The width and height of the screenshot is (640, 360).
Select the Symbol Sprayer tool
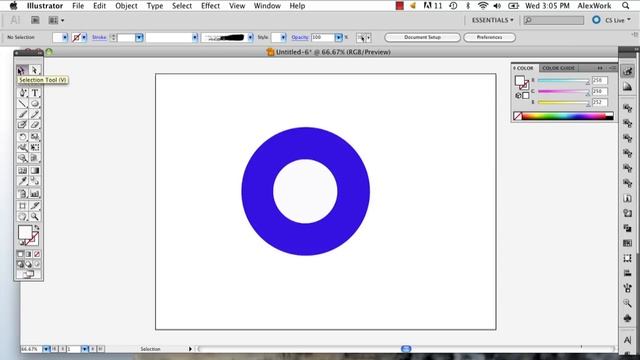point(22,194)
